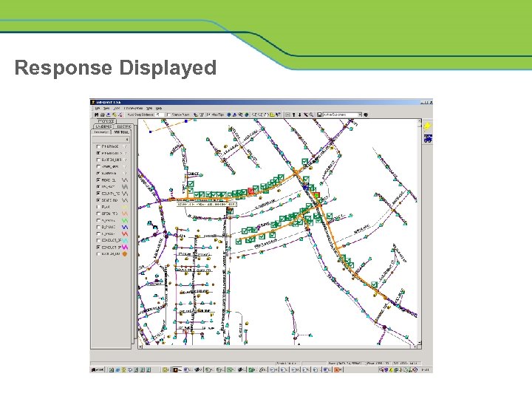Check the layer checkbox beside orange circle symbol
The height and width of the screenshot is (399, 532).
point(98,253)
